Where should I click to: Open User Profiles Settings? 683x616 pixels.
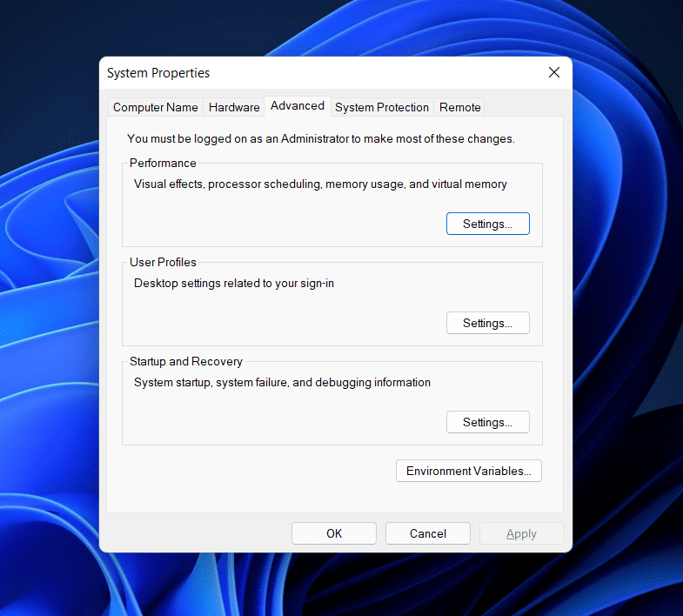(487, 323)
